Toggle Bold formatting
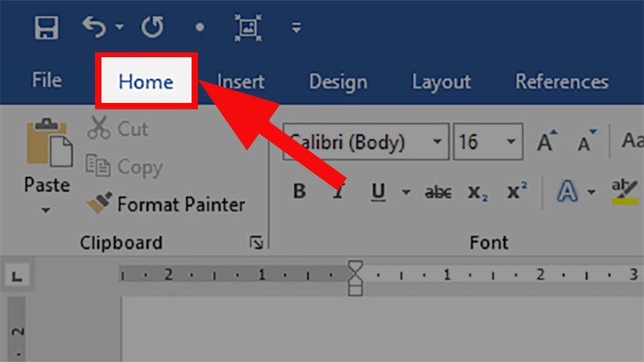The image size is (644, 362). point(299,192)
